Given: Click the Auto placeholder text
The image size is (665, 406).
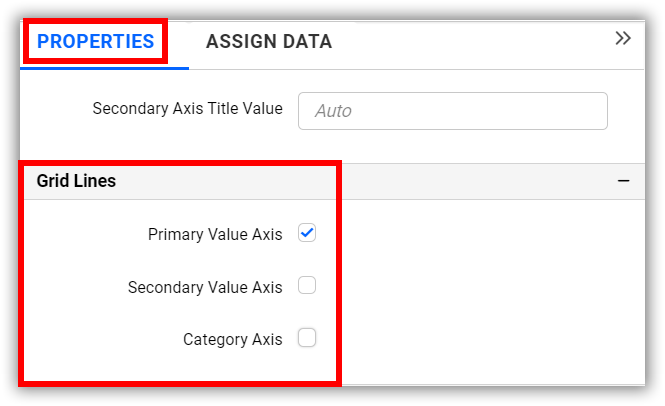Looking at the screenshot, I should click(333, 111).
